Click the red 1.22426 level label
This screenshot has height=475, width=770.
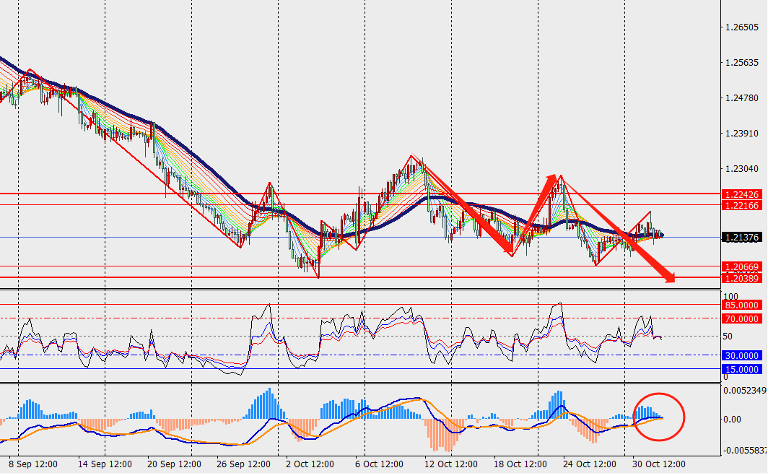(742, 195)
